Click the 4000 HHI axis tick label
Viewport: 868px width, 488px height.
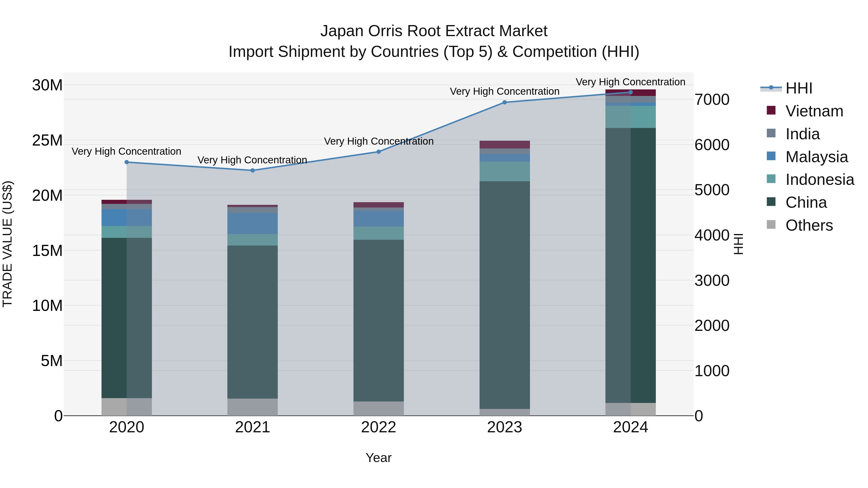coord(712,235)
